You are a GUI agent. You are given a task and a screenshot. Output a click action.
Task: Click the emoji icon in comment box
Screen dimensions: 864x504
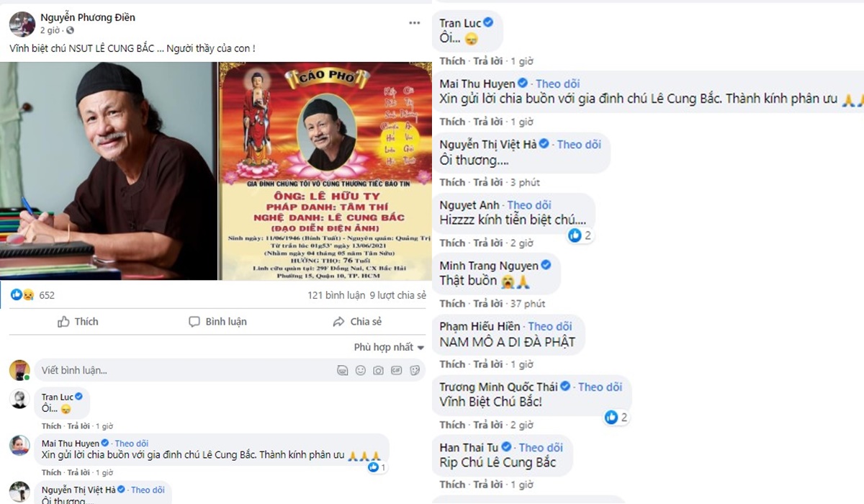coord(360,371)
